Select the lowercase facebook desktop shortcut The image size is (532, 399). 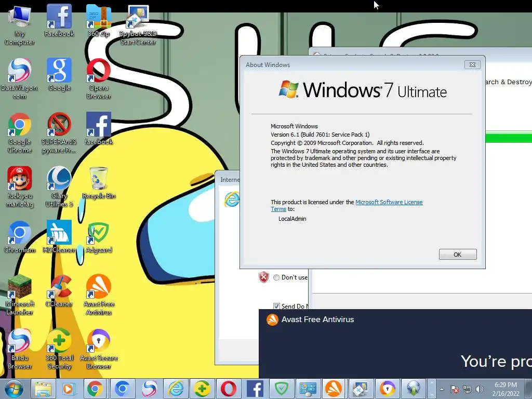point(98,129)
